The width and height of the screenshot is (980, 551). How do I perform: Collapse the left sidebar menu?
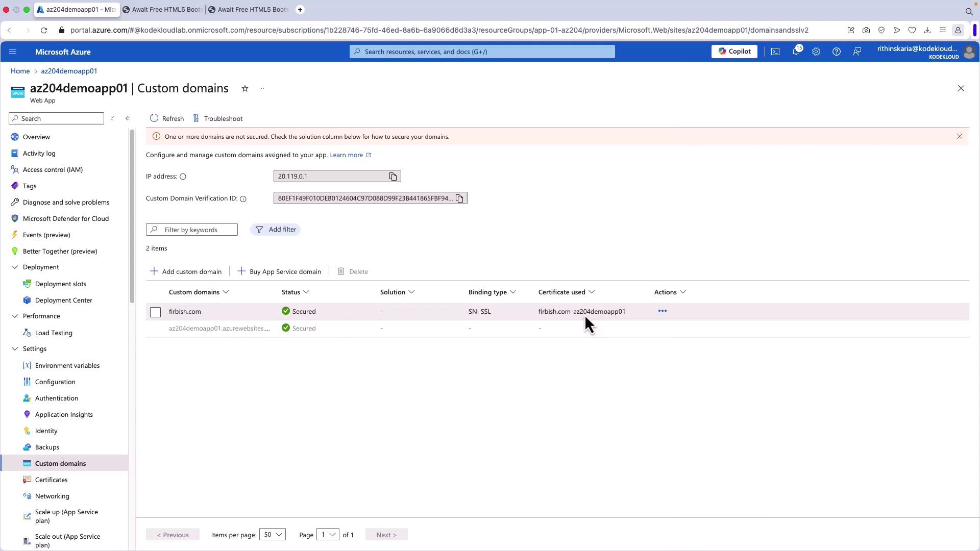click(128, 118)
